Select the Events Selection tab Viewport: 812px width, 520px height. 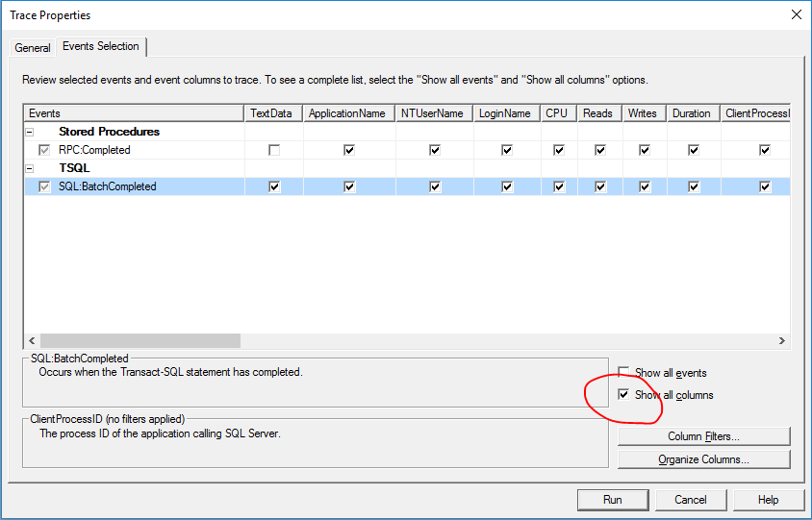(x=101, y=46)
